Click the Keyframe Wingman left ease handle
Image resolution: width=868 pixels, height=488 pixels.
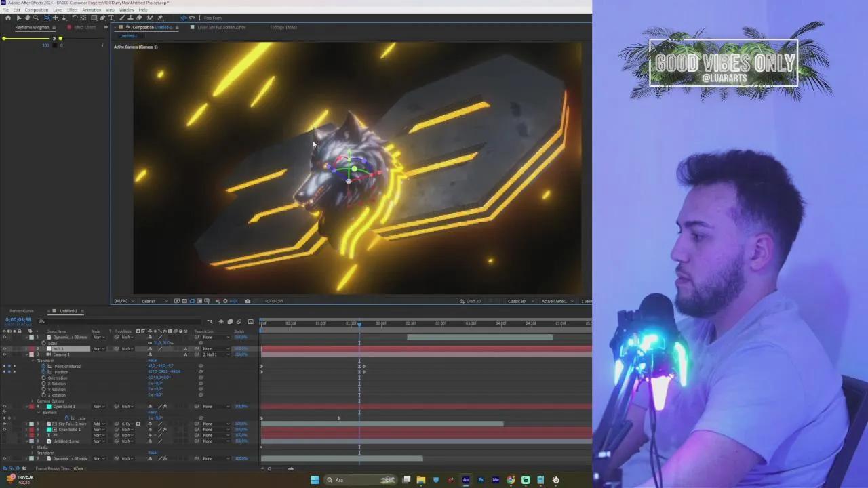[4, 38]
